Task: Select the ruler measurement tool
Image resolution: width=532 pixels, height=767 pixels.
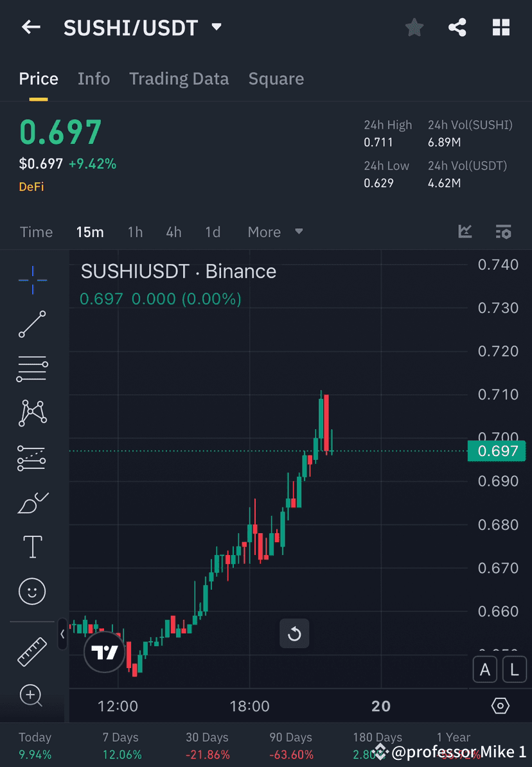Action: point(32,651)
